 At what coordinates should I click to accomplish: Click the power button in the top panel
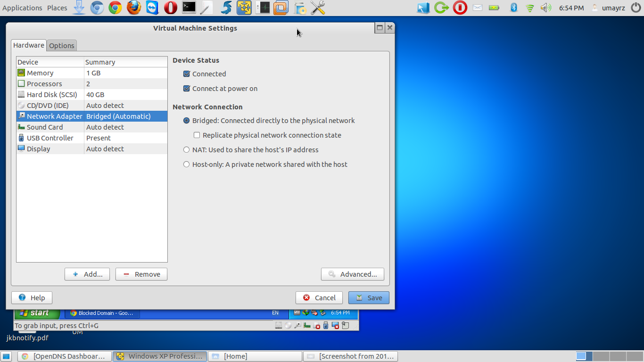coord(636,8)
